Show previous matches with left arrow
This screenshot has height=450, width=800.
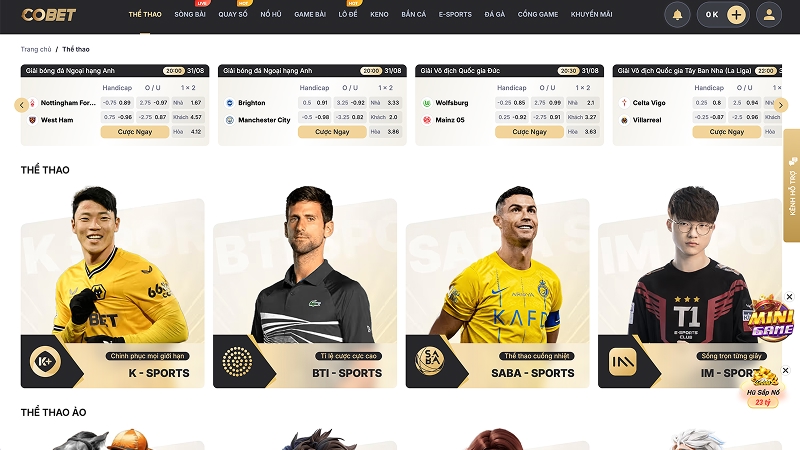(x=21, y=105)
